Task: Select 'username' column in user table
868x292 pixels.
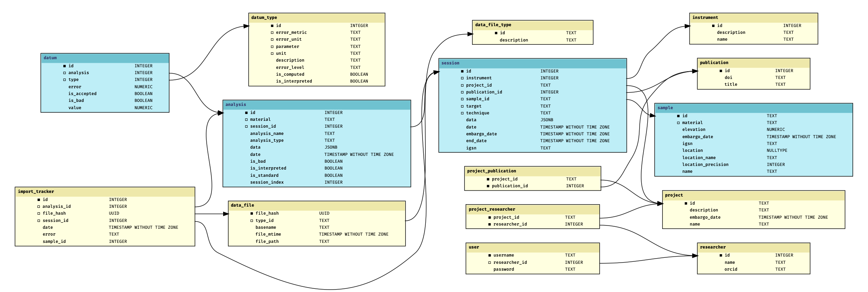Action: (504, 255)
